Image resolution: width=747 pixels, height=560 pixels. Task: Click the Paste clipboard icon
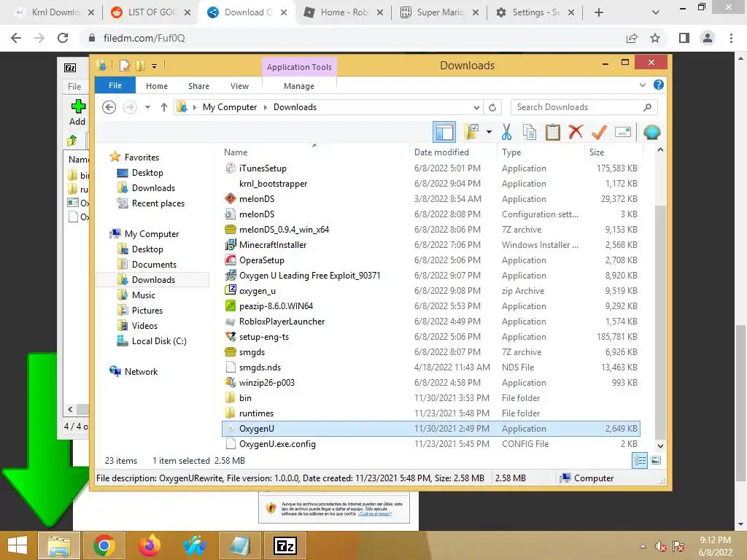click(553, 132)
